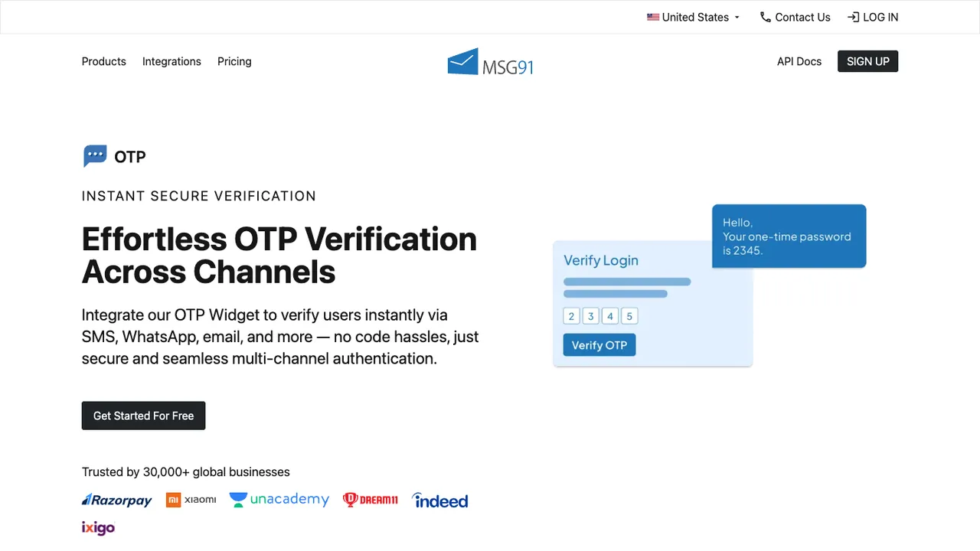The image size is (980, 551).
Task: Click the phone icon beside Contact Us
Action: (765, 17)
